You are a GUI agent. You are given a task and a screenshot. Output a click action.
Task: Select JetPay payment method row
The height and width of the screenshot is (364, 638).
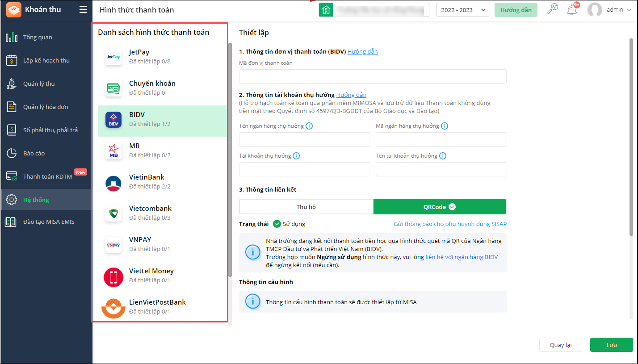coord(162,57)
